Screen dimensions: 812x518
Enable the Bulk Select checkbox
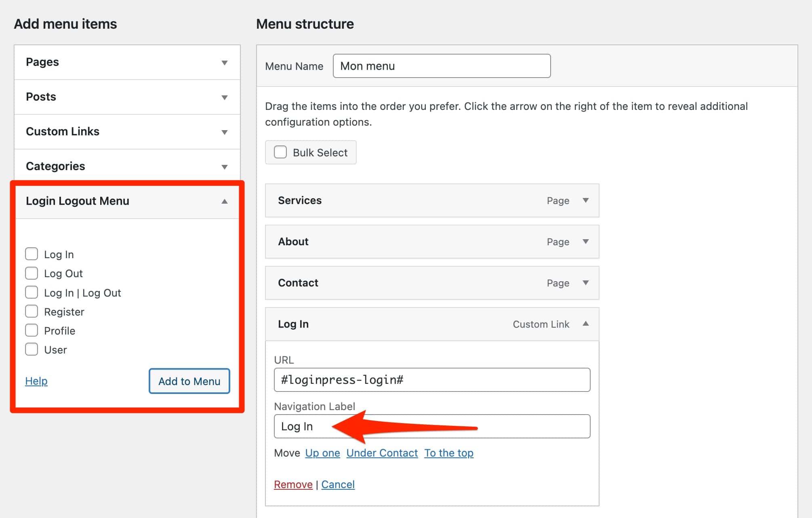[x=280, y=152]
